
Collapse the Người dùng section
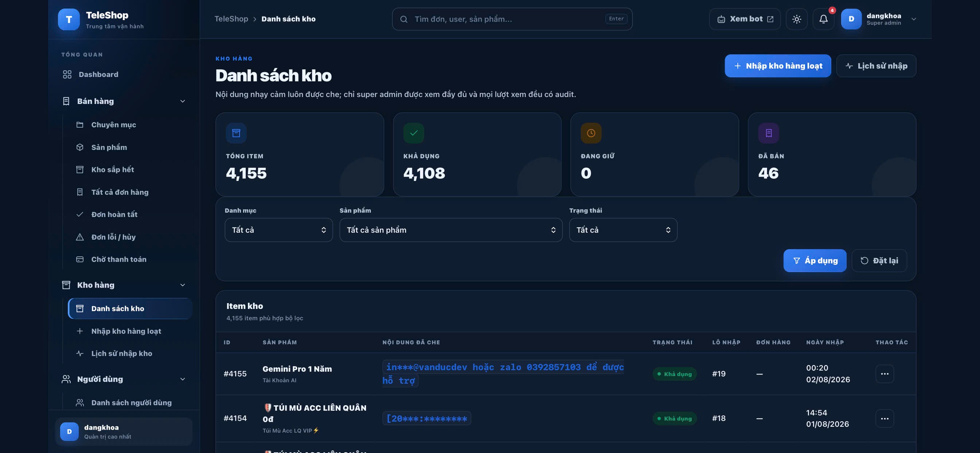click(124, 379)
